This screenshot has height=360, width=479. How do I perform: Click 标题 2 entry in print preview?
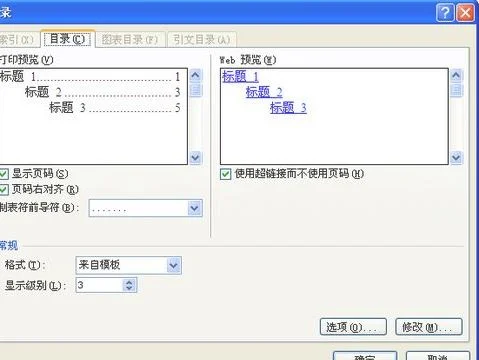click(102, 92)
